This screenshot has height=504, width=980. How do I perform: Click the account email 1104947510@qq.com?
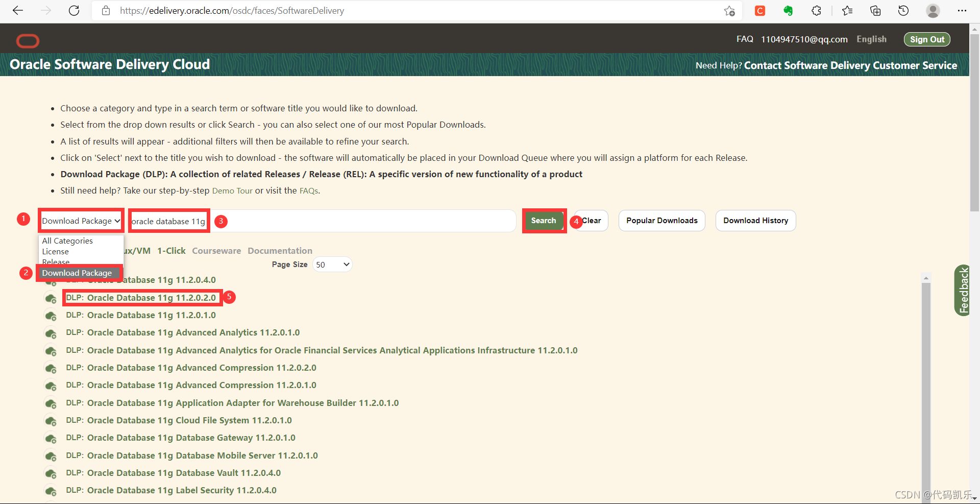click(x=804, y=39)
